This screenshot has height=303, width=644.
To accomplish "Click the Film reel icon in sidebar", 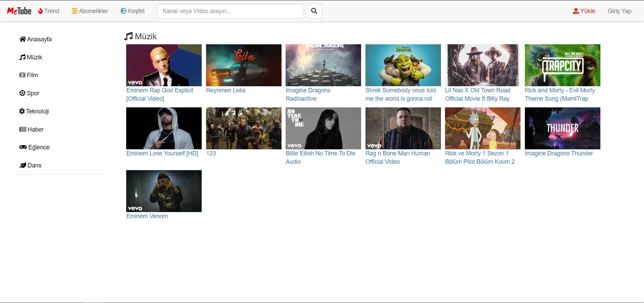I will pyautogui.click(x=22, y=75).
